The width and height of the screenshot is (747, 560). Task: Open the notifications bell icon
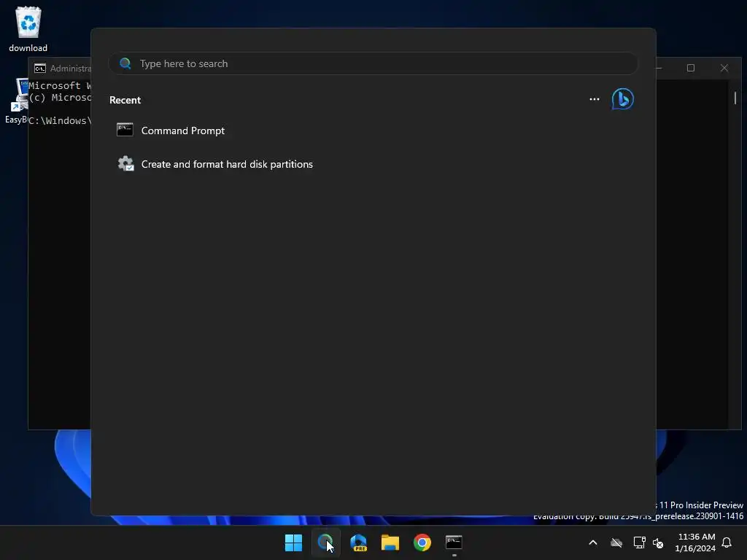pyautogui.click(x=727, y=542)
